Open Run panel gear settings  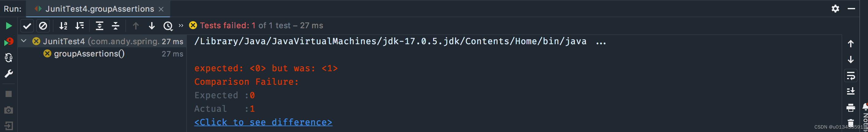[x=835, y=9]
